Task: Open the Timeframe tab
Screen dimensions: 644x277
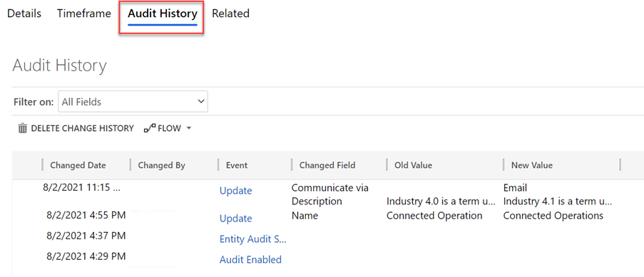Action: [x=83, y=14]
